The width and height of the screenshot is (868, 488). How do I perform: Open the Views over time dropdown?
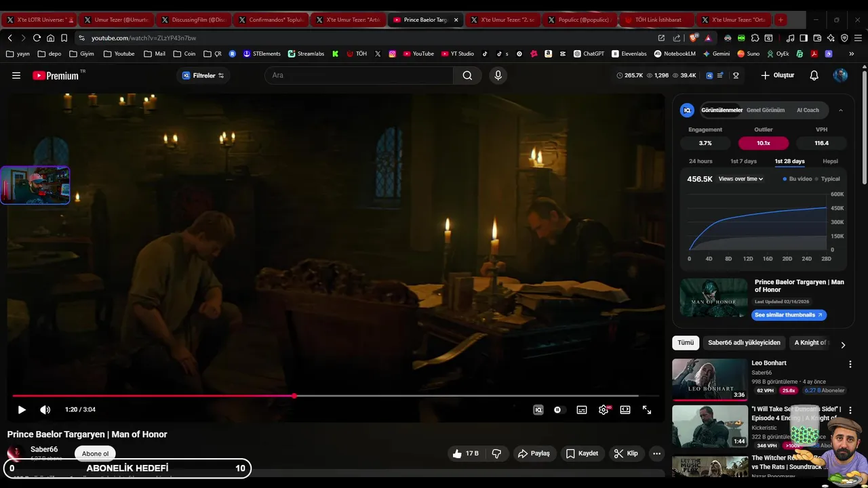[741, 179]
